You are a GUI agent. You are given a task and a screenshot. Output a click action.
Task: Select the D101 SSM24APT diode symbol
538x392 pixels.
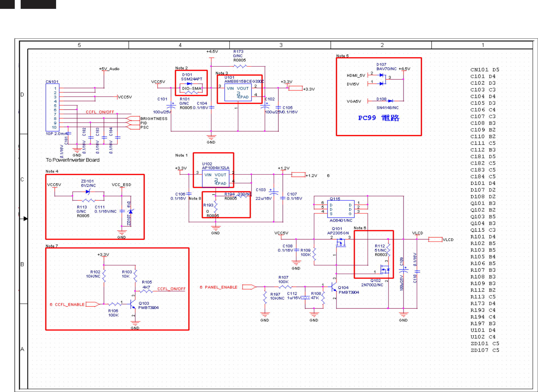189,84
